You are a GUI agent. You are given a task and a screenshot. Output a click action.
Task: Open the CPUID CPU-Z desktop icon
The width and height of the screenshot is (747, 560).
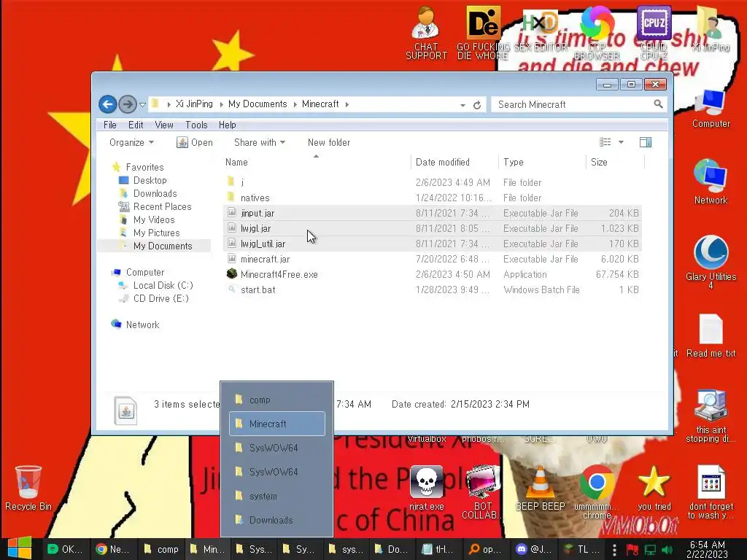click(x=654, y=34)
